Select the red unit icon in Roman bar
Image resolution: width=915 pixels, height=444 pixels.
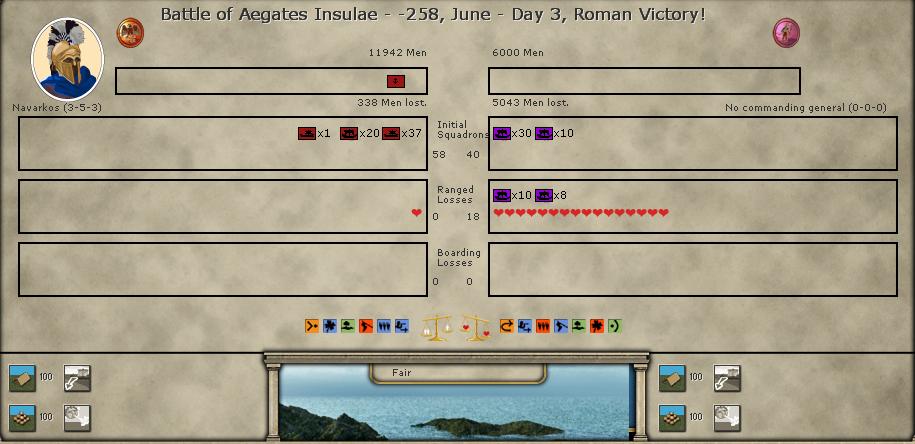click(396, 81)
